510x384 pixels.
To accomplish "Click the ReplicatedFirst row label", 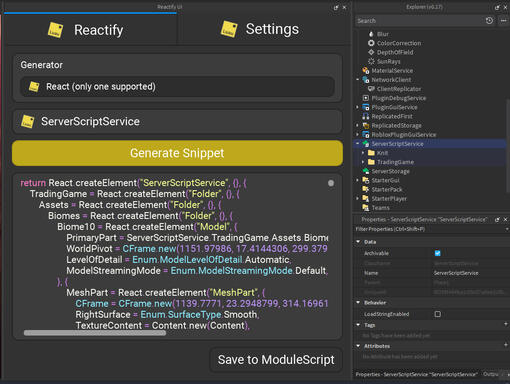I will [x=392, y=116].
